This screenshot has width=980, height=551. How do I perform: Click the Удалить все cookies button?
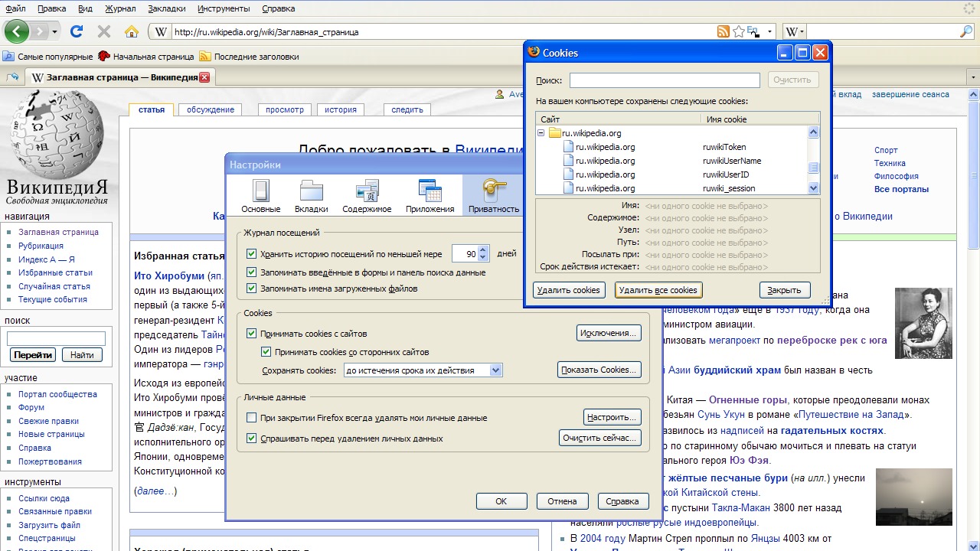658,290
